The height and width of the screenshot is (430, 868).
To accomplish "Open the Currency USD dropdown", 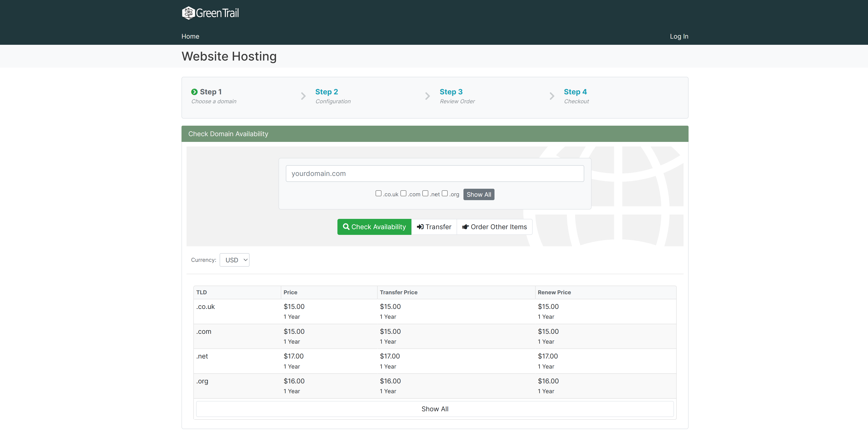I will coord(234,260).
